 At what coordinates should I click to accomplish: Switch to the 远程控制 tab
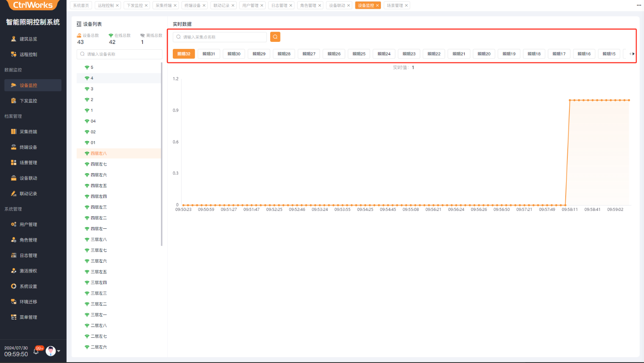click(105, 5)
